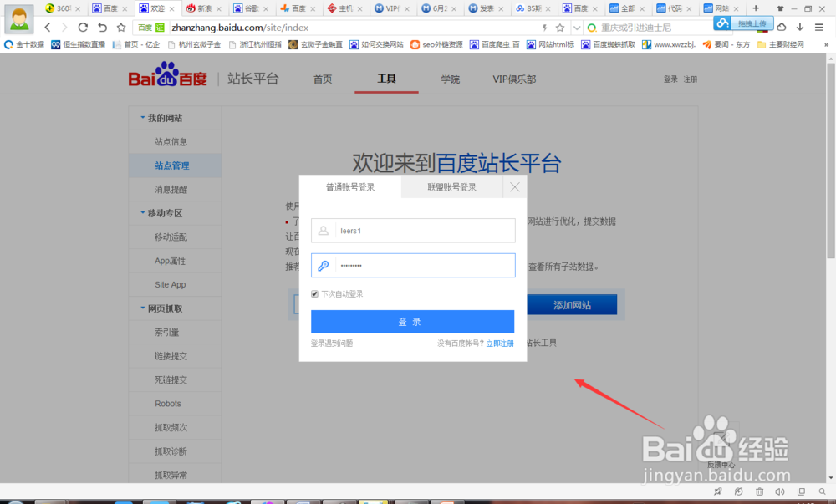Click the window-stack icon in status bar
836x504 pixels.
(x=801, y=491)
